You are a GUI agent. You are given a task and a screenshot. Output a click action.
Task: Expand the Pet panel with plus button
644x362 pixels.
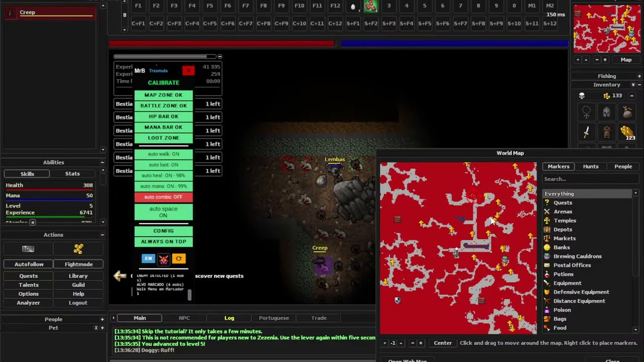pos(102,328)
